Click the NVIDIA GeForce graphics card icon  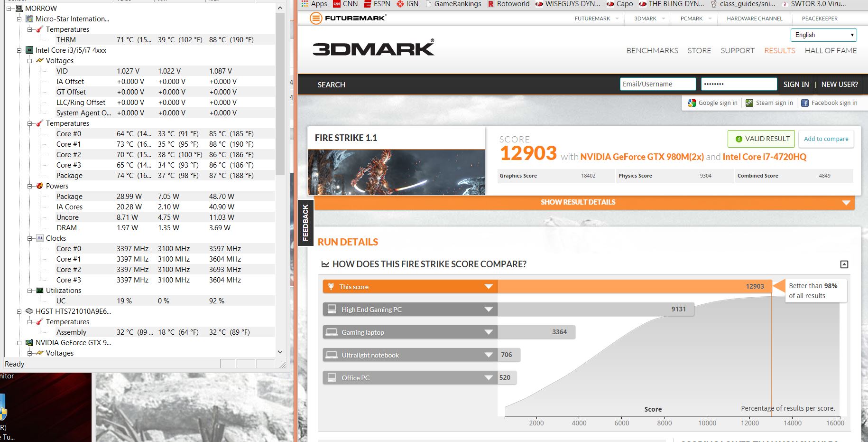click(29, 342)
